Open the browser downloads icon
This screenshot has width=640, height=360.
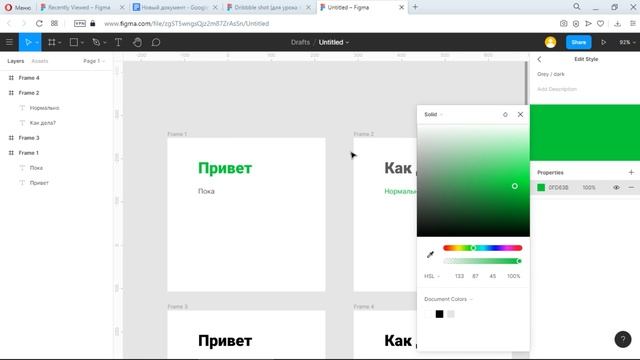[618, 23]
